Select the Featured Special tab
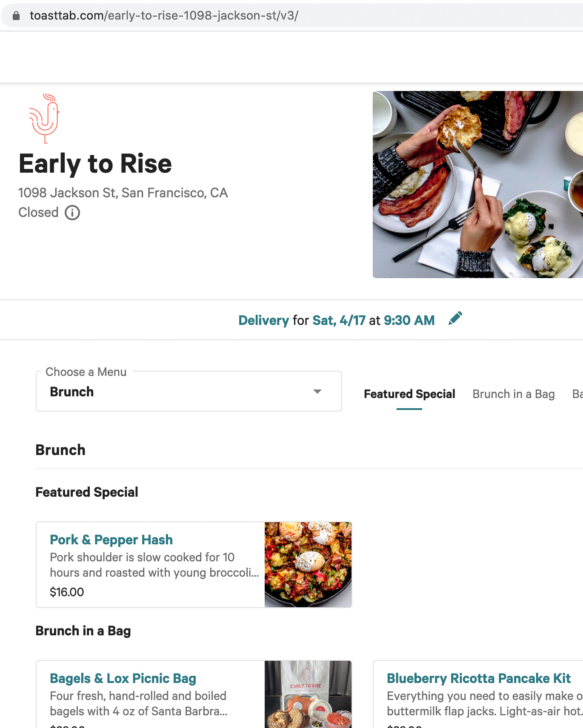 (409, 394)
